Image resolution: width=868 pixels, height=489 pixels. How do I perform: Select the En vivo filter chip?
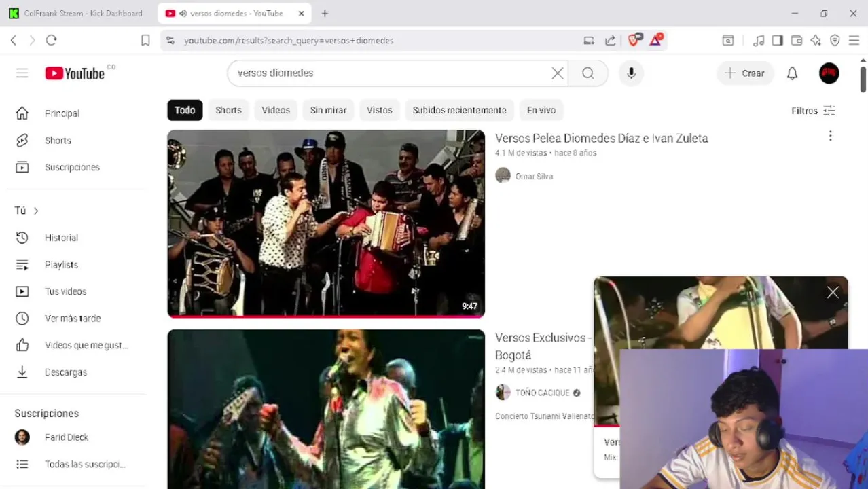click(x=541, y=110)
